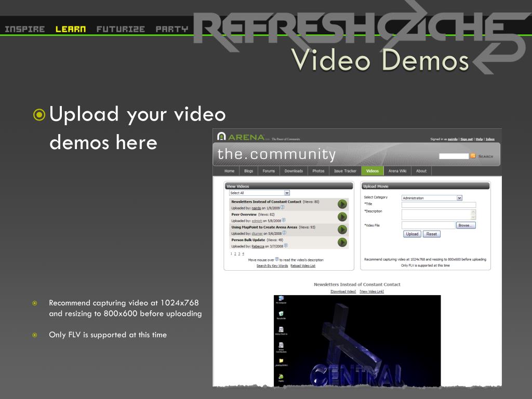Play Using MapPoint to Create Arena Areas video
The image size is (532, 399).
[342, 230]
